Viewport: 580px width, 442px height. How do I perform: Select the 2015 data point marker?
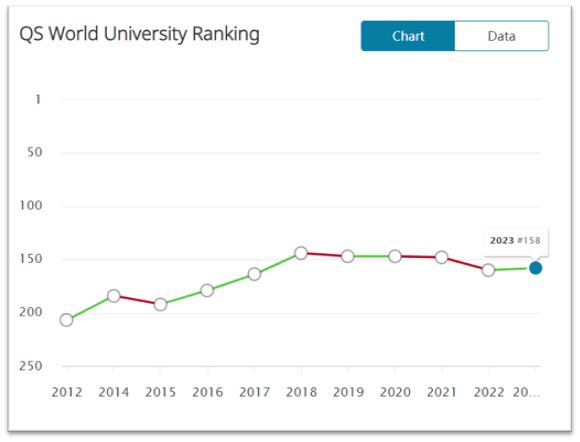160,304
